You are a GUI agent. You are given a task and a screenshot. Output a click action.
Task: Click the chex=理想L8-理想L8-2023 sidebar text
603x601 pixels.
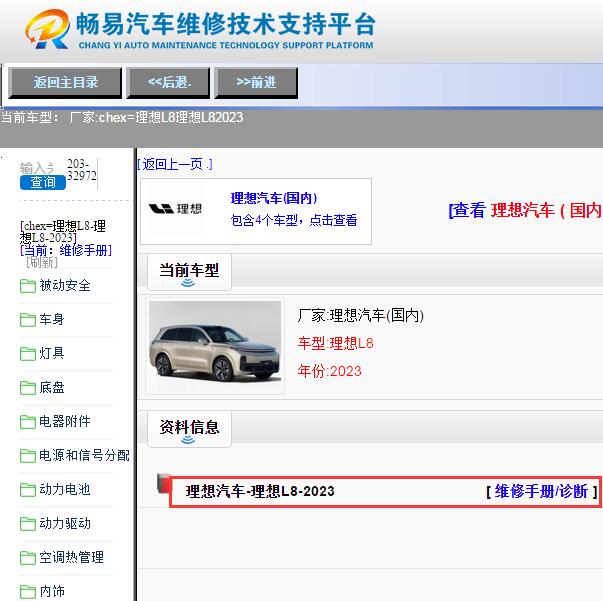[x=63, y=231]
